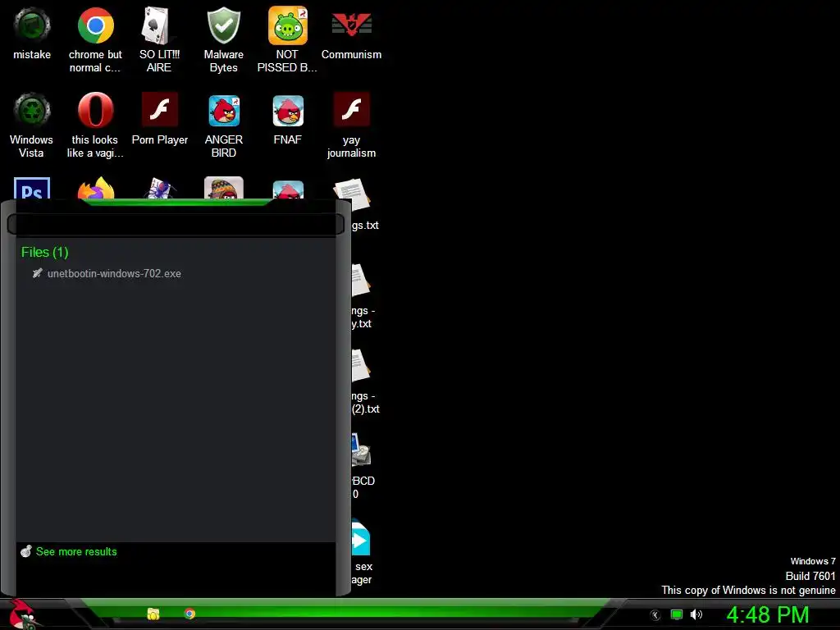Open the 'SO LIT!!! AIRE' solitaire icon
This screenshot has height=630, width=840.
159,39
